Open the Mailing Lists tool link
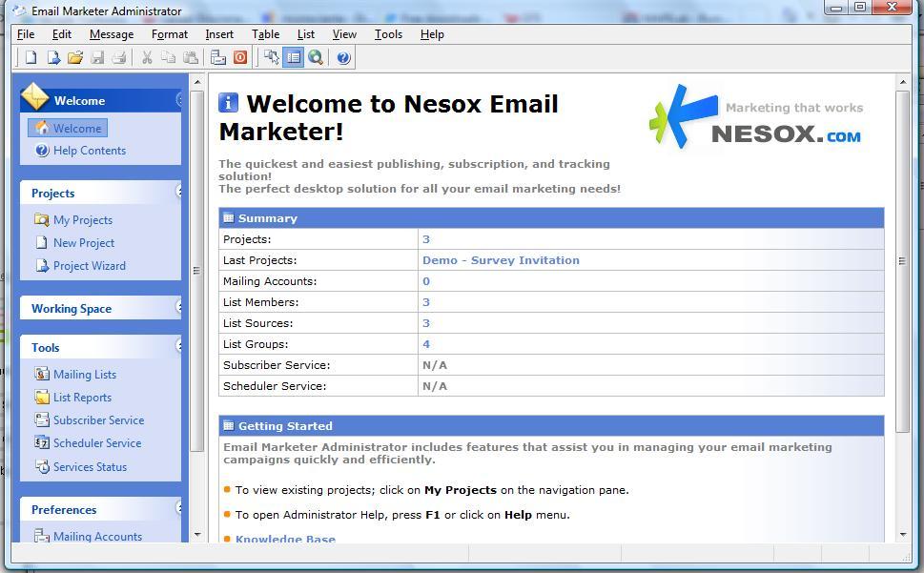924x573 pixels. (x=85, y=374)
